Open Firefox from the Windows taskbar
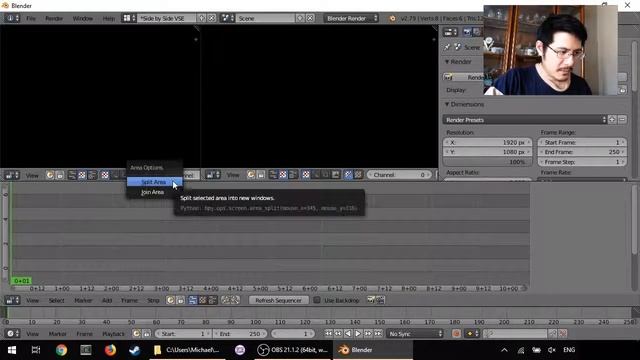 click(110, 350)
